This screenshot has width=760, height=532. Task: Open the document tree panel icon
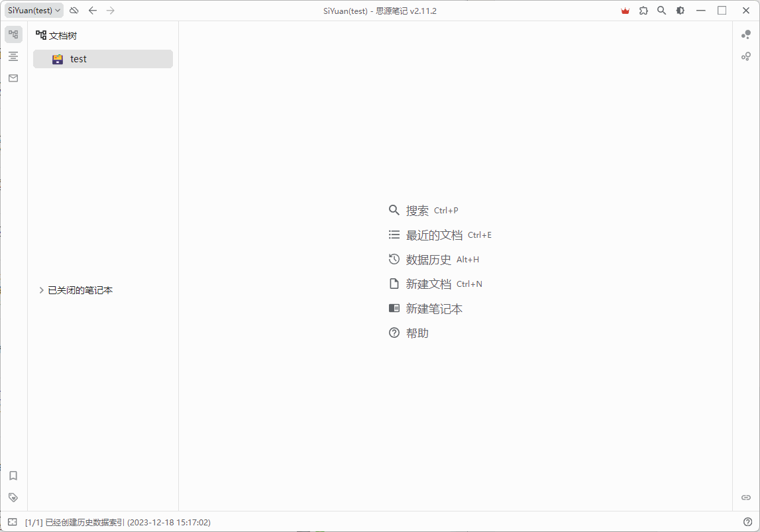[13, 34]
